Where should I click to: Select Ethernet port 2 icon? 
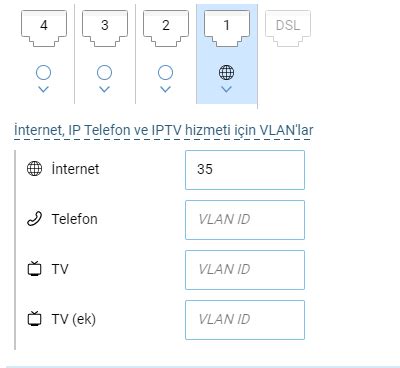coord(166,28)
